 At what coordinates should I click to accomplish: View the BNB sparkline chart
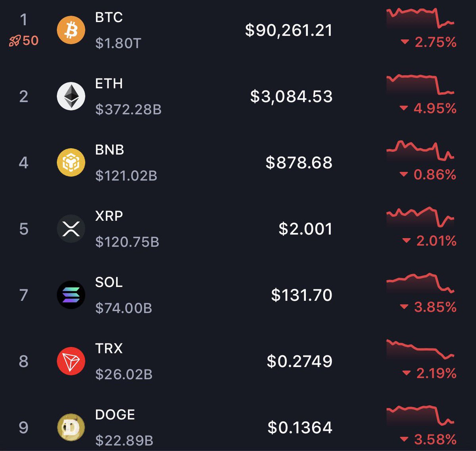(420, 150)
